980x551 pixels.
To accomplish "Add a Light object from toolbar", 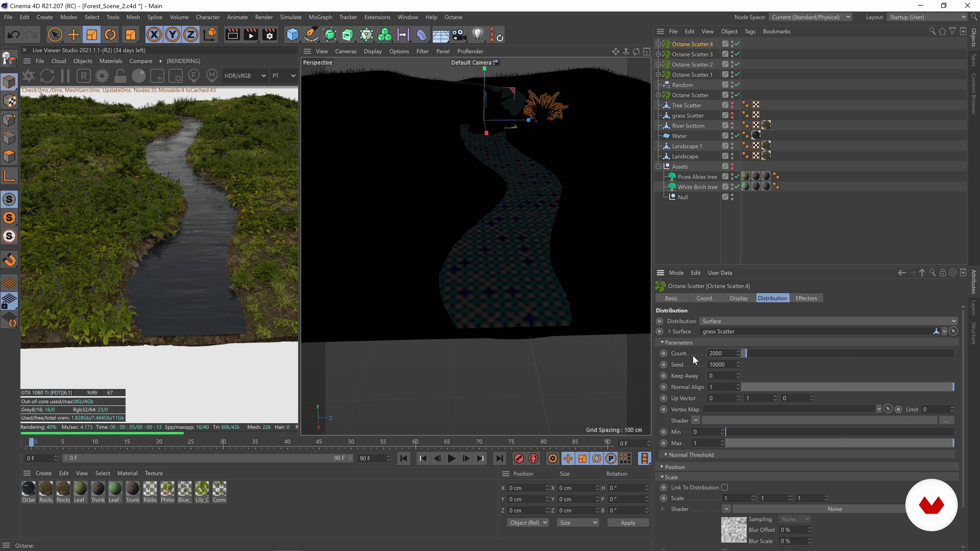I will pos(478,35).
